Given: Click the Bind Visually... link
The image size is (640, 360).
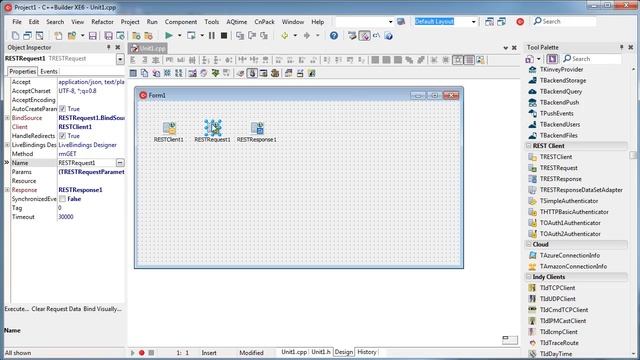Looking at the screenshot, I should [x=102, y=309].
